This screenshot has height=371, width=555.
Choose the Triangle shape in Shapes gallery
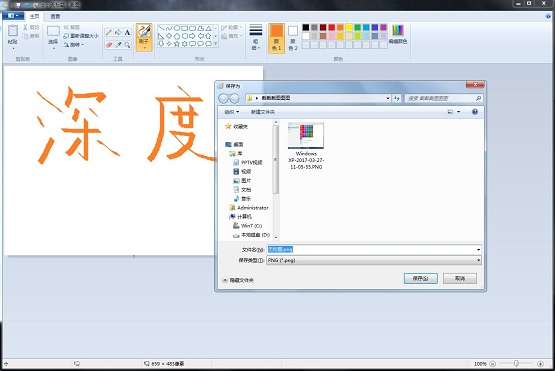209,28
